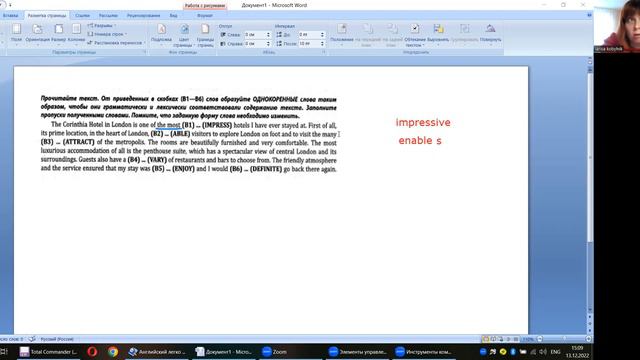Screen dimensions: 640x360
Task: Click the На передний план icon
Action: (368, 29)
